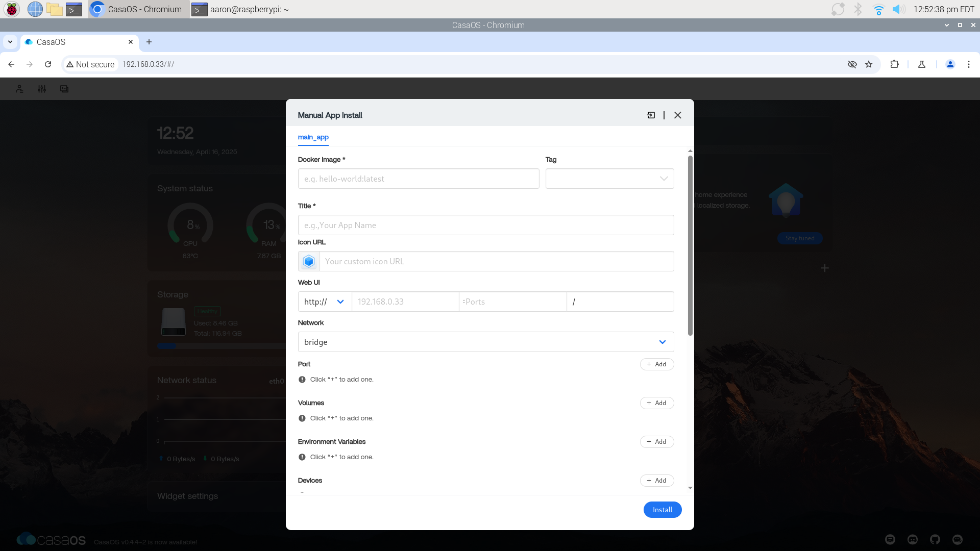Click the scrollbar down arrow in dialog
Image resolution: width=980 pixels, height=551 pixels.
(690, 488)
